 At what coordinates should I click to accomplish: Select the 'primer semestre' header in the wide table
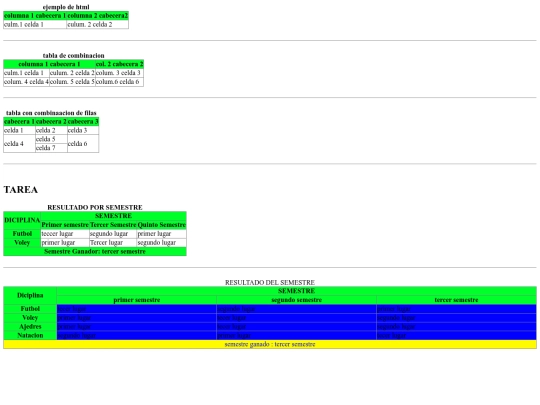(x=137, y=300)
